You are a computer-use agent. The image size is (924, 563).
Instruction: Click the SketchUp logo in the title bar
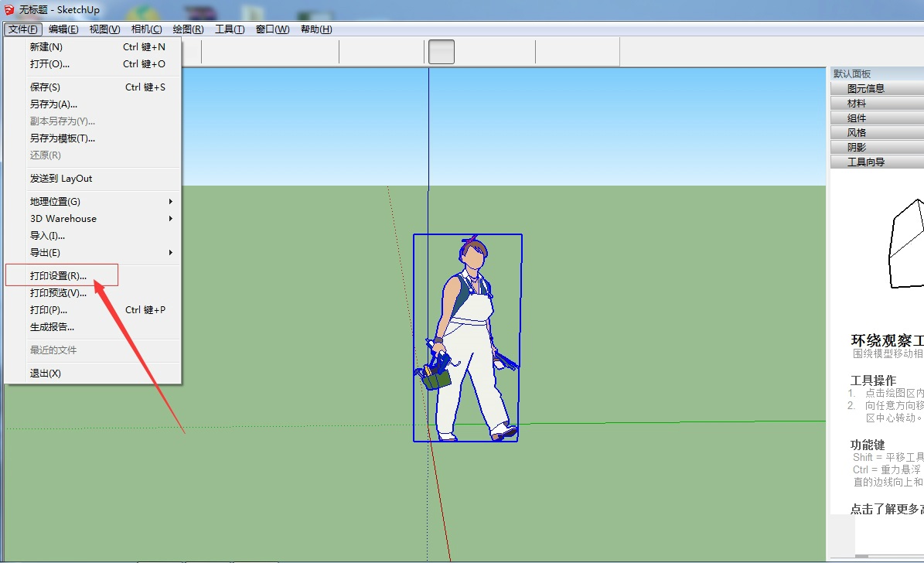pyautogui.click(x=9, y=10)
